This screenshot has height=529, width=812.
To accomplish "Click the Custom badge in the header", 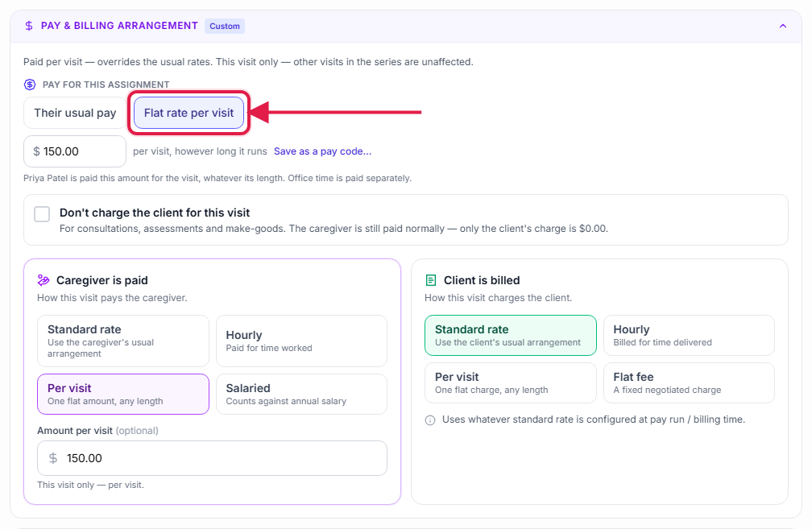I will 225,26.
